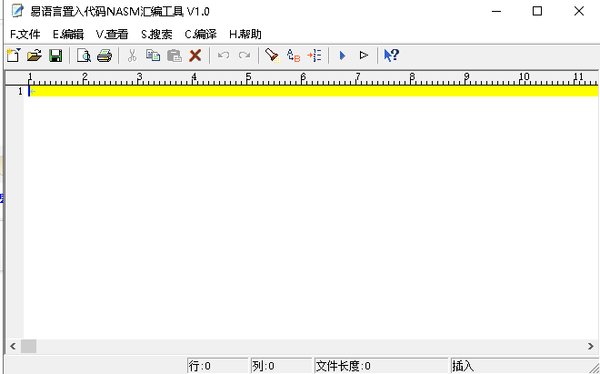Place cursor in highlighted editor line 1

314,91
